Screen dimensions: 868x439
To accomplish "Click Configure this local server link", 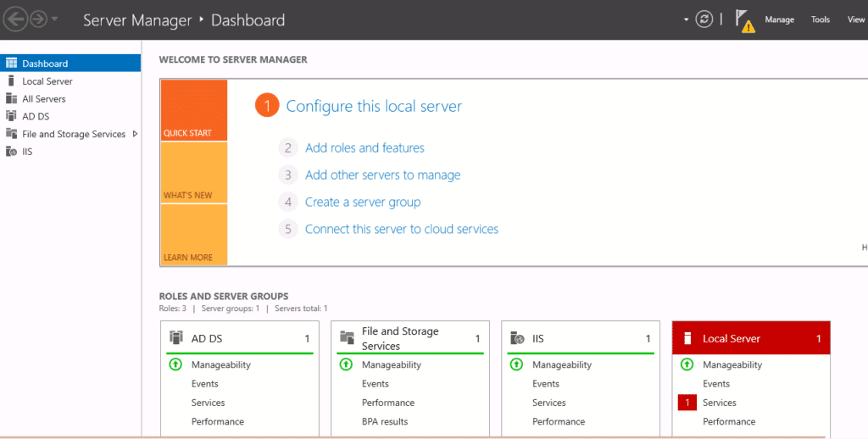I will [x=374, y=106].
